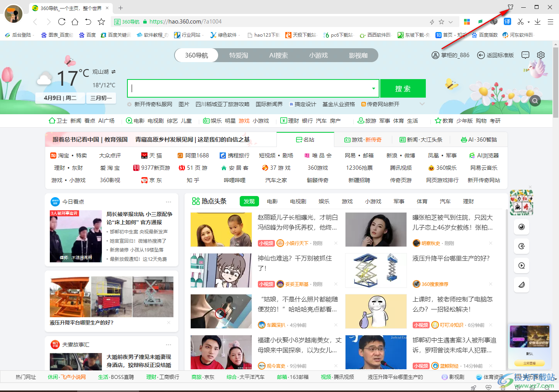The width and height of the screenshot is (559, 392).
Task: Reload the page with the refresh icon
Action: pos(62,22)
